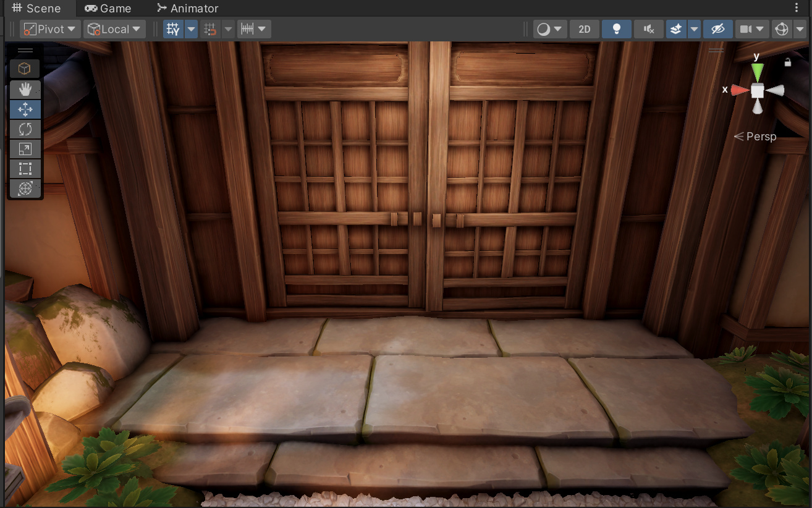This screenshot has height=508, width=812.
Task: Open the three-dot panel options menu
Action: [x=796, y=7]
